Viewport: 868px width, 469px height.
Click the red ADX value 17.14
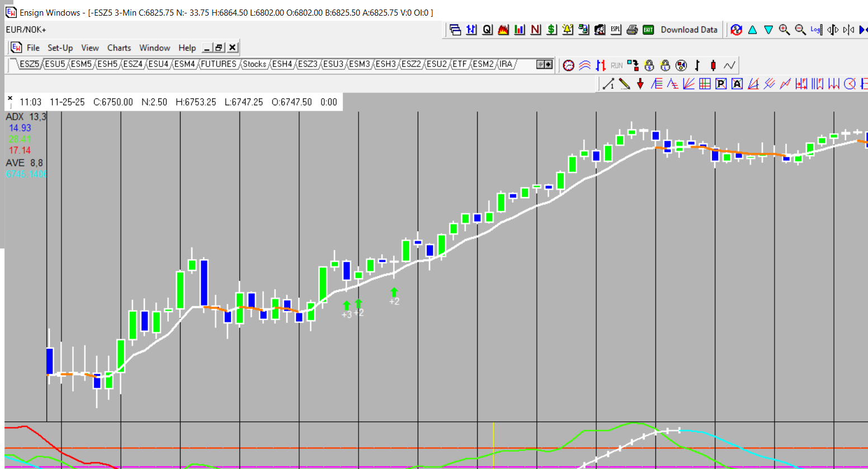[x=20, y=150]
